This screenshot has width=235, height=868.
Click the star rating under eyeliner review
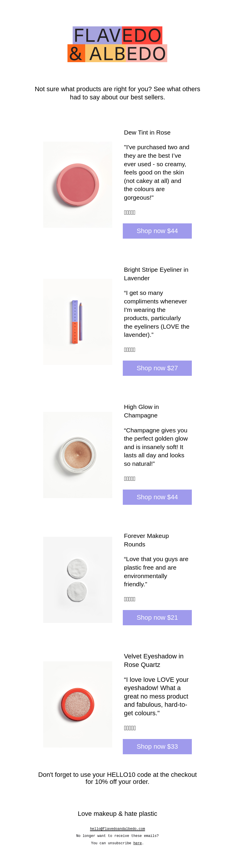pos(130,349)
